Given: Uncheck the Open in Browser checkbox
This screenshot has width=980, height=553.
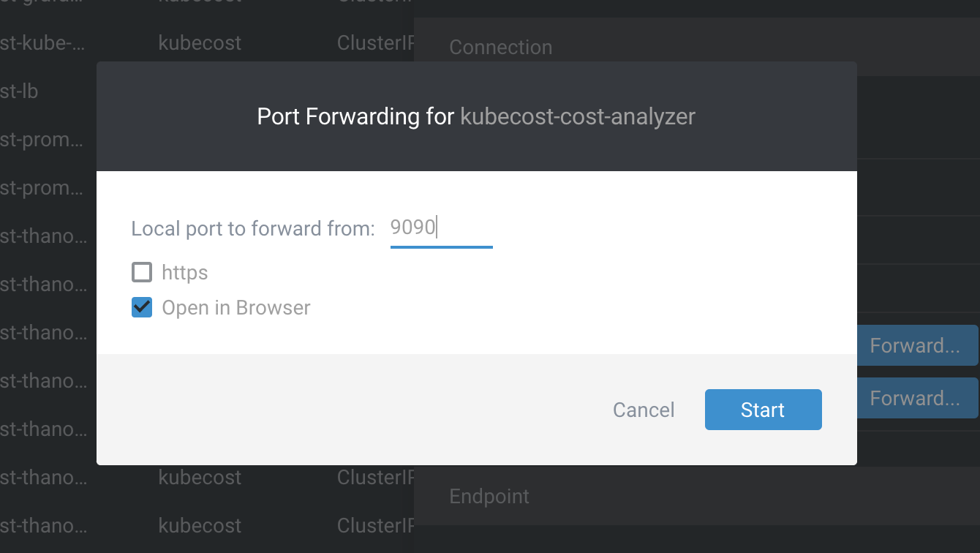Looking at the screenshot, I should coord(142,307).
